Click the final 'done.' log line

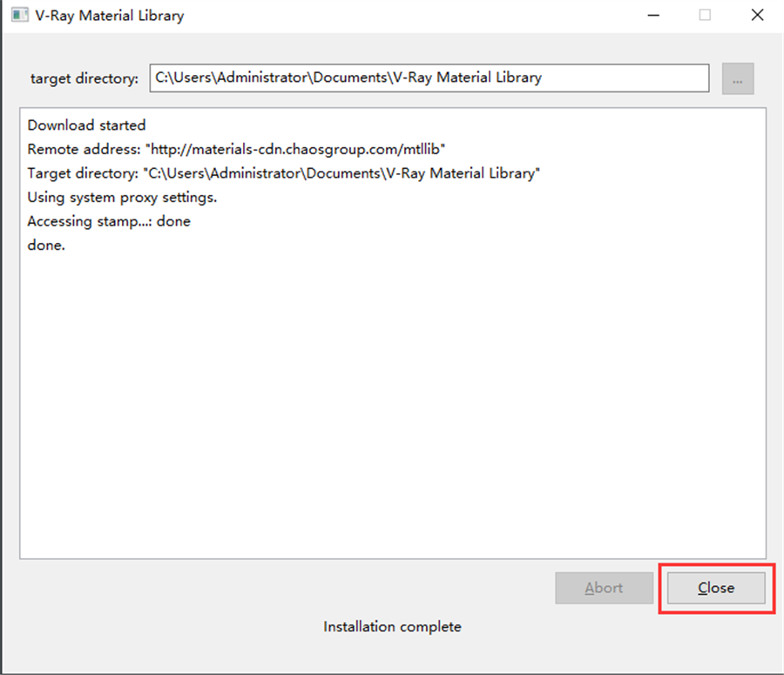click(x=46, y=245)
